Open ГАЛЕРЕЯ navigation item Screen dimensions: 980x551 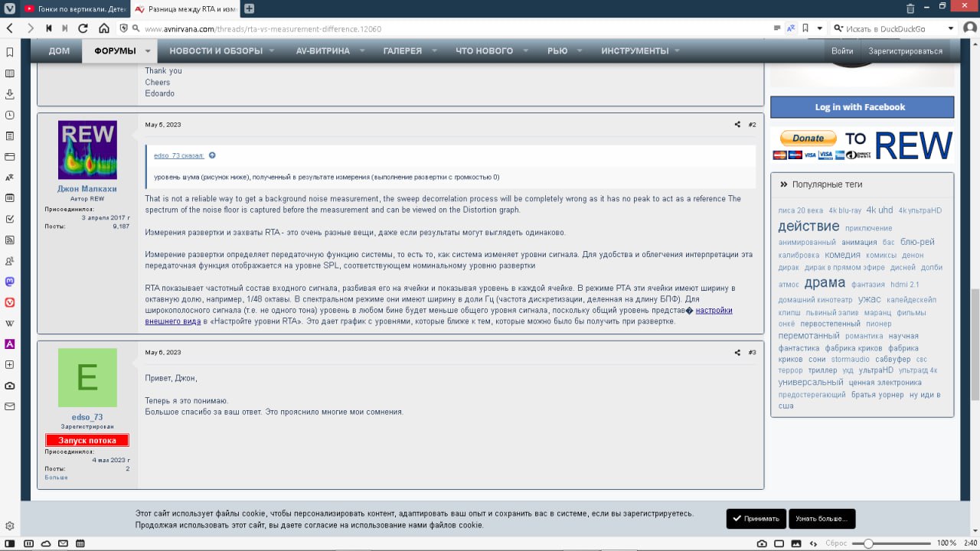coord(403,51)
